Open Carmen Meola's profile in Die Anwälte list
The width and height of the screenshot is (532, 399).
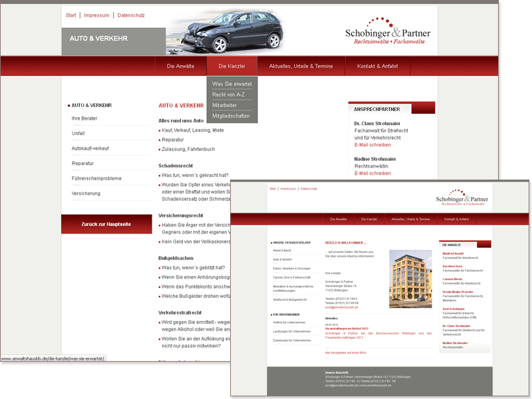tap(452, 279)
